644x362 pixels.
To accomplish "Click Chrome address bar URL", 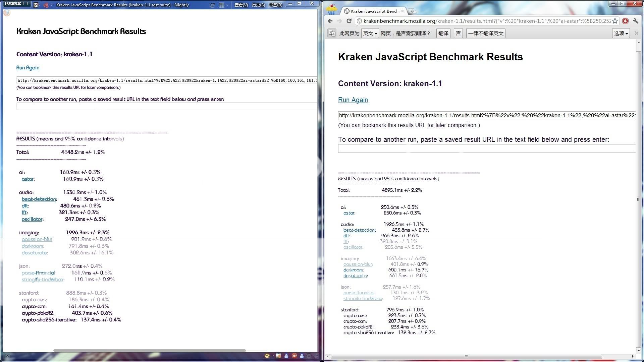I will (x=486, y=21).
